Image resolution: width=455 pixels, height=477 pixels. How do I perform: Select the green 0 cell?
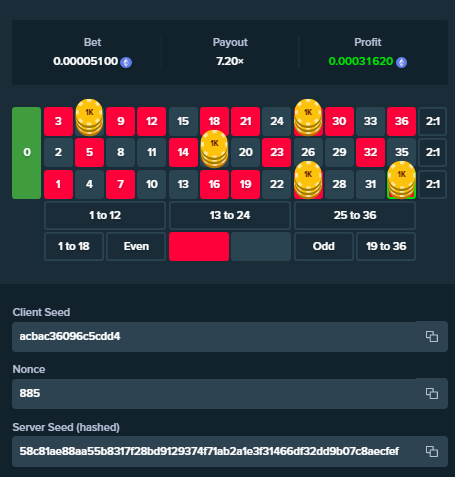pos(27,153)
